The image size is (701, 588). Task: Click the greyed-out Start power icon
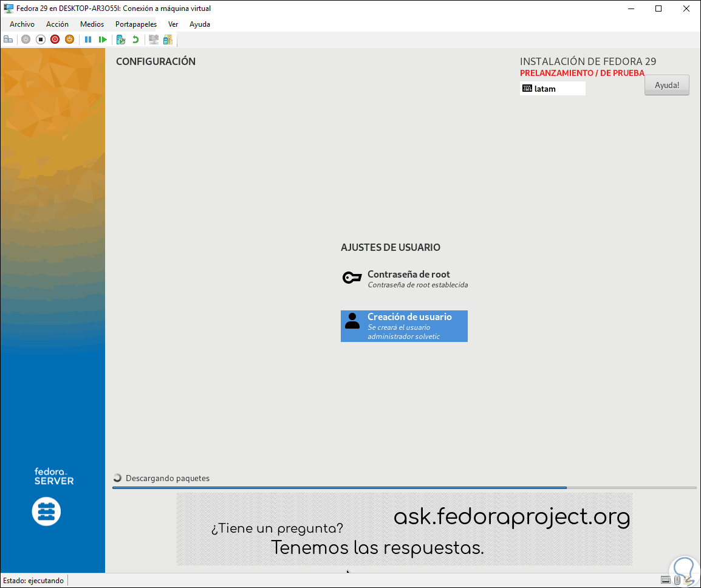click(26, 40)
